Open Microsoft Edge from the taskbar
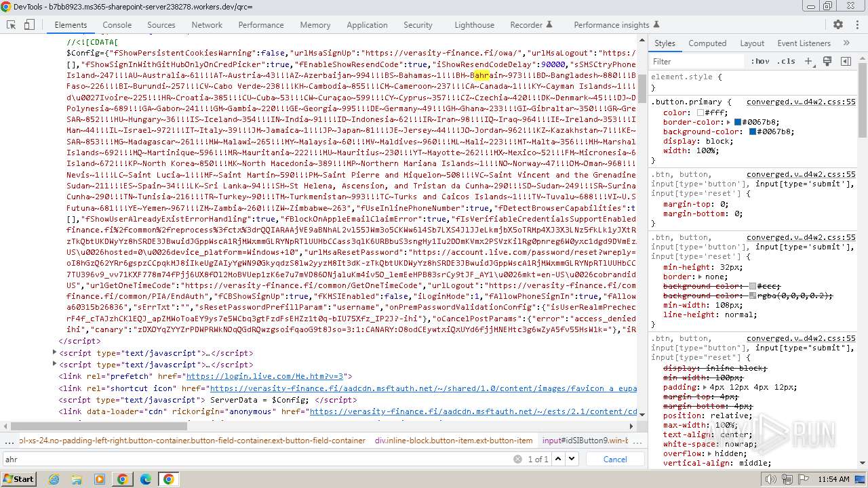This screenshot has height=488, width=868. click(145, 479)
